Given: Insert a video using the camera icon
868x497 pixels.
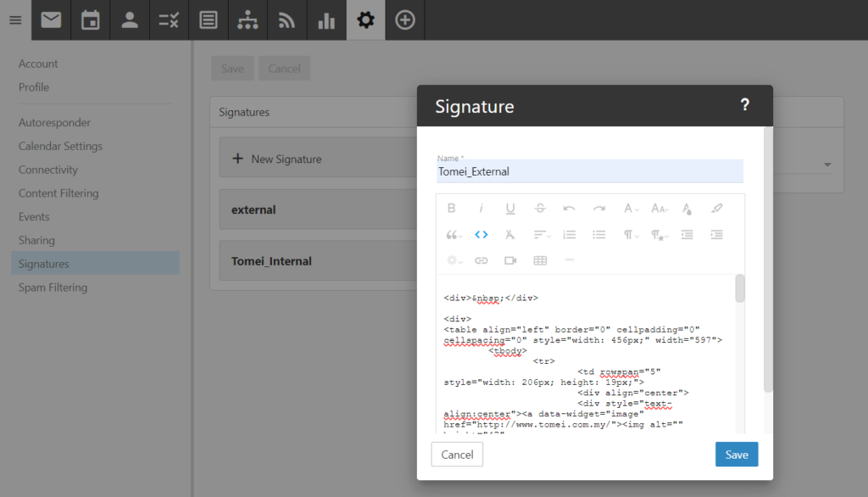Looking at the screenshot, I should click(x=510, y=260).
